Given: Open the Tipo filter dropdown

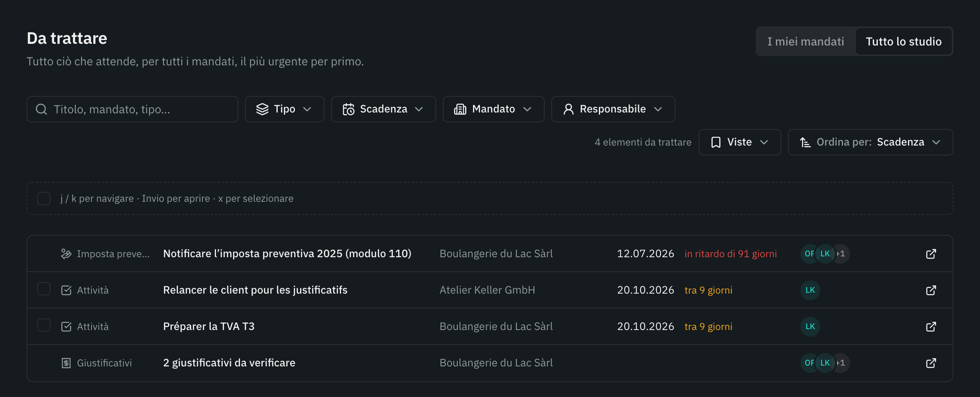Looking at the screenshot, I should 285,109.
